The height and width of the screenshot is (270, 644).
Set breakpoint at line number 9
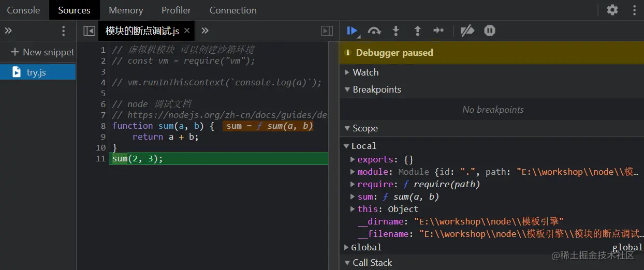click(x=103, y=137)
